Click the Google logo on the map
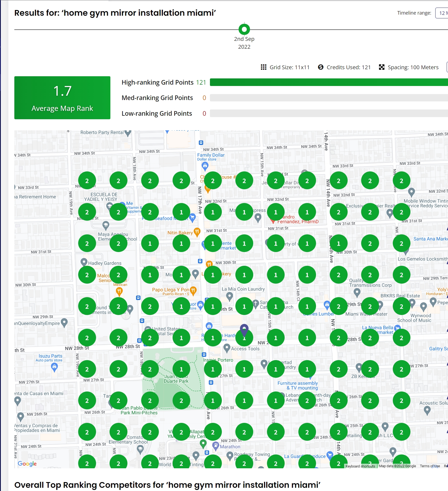 click(27, 464)
